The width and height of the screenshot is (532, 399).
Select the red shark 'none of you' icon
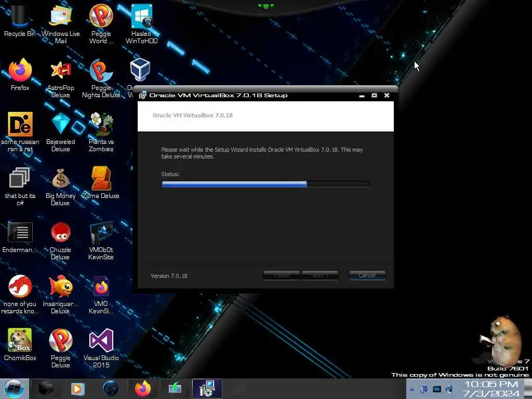[20, 294]
